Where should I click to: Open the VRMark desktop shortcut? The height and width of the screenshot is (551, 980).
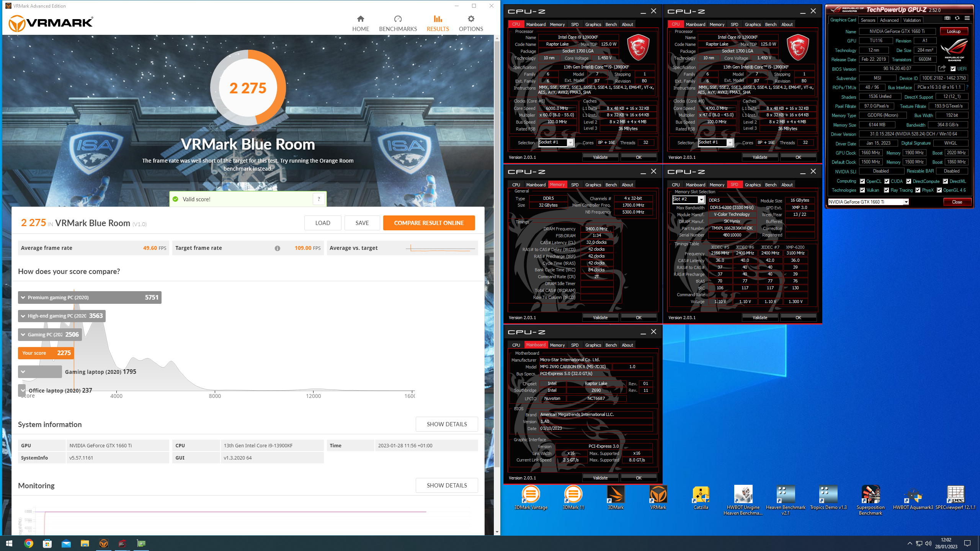tap(658, 497)
